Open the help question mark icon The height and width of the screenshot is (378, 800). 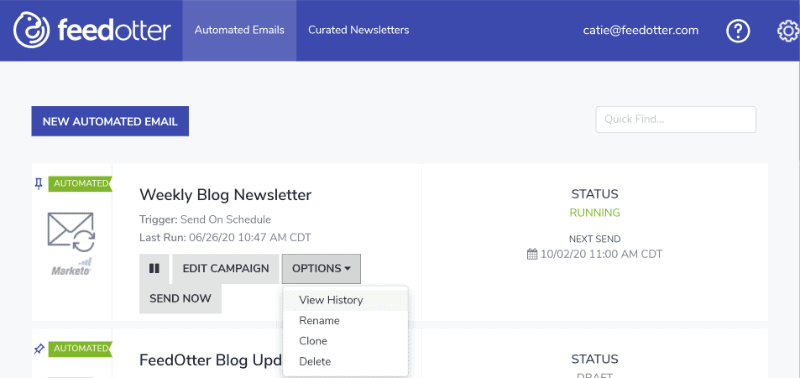[738, 31]
